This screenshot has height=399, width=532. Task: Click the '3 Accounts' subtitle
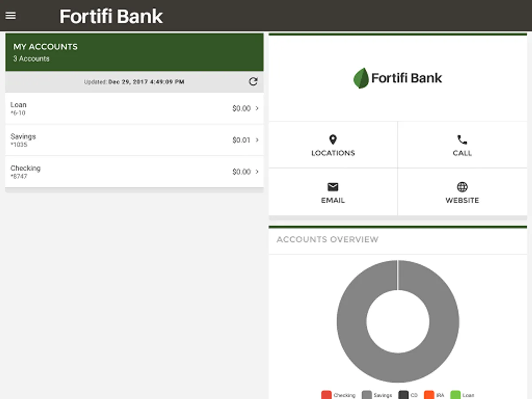pyautogui.click(x=31, y=59)
